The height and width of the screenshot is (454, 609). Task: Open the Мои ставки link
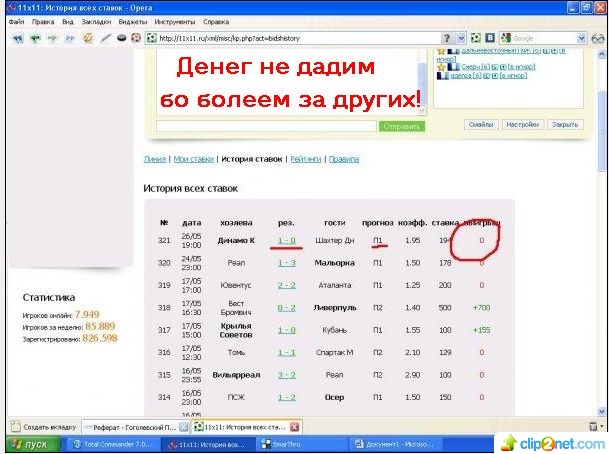point(193,159)
